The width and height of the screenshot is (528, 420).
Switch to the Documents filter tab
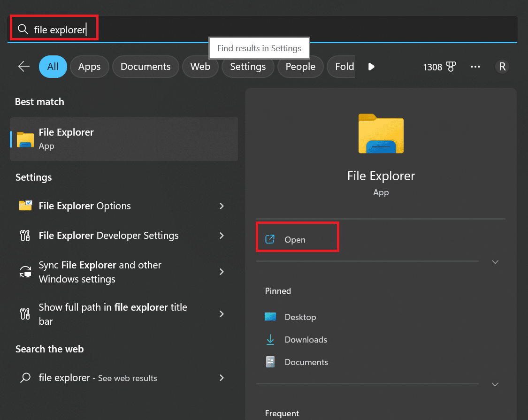pyautogui.click(x=145, y=67)
